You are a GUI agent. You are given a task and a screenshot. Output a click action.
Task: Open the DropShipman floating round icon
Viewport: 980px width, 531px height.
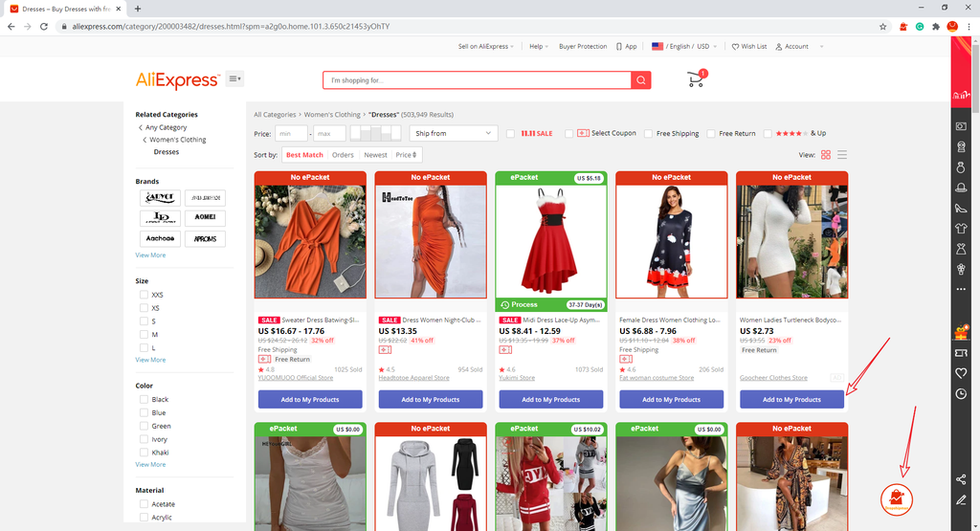coord(896,498)
